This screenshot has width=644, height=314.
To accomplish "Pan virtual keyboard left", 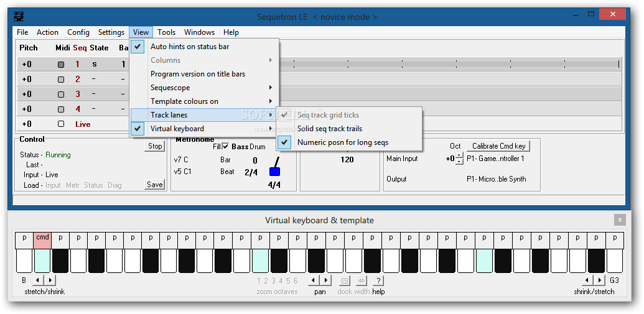I will (x=314, y=280).
